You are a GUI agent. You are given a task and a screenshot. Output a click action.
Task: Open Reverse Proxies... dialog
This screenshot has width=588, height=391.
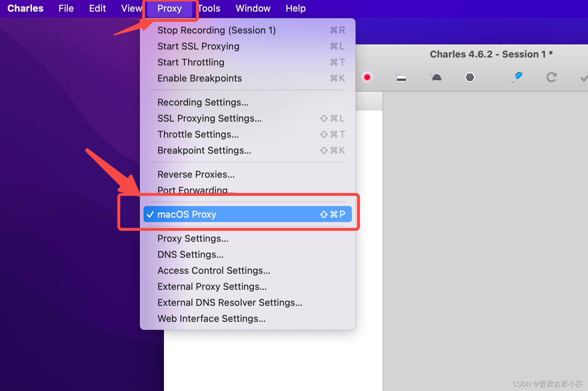click(x=248, y=174)
